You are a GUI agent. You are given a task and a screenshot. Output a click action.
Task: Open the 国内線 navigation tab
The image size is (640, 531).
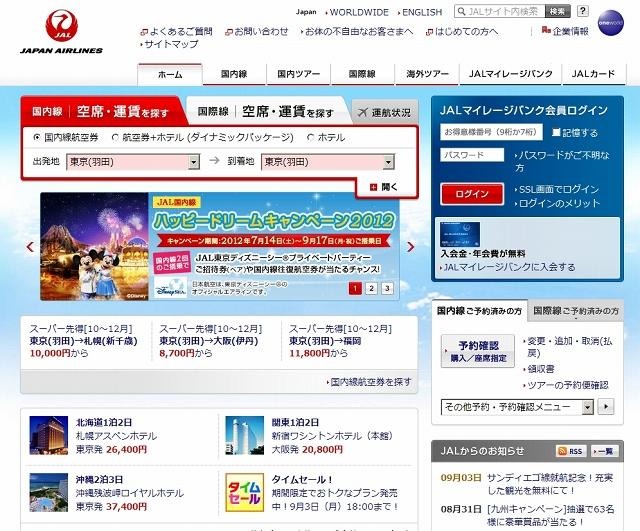click(x=234, y=74)
